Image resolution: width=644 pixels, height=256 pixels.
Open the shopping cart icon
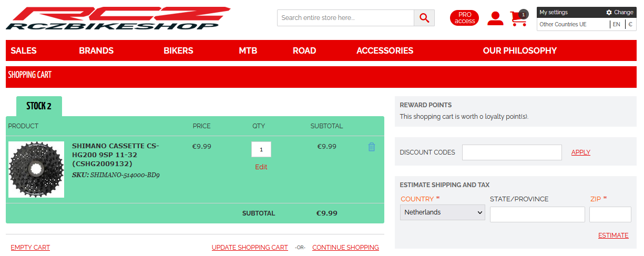(x=518, y=18)
